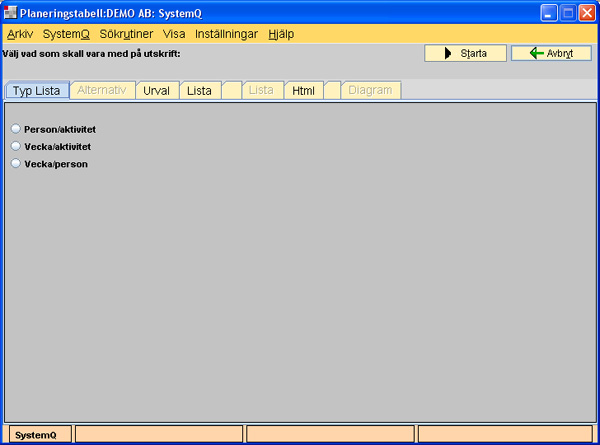The image size is (600, 445).
Task: Click the greyed-out Lista tab
Action: click(x=261, y=90)
